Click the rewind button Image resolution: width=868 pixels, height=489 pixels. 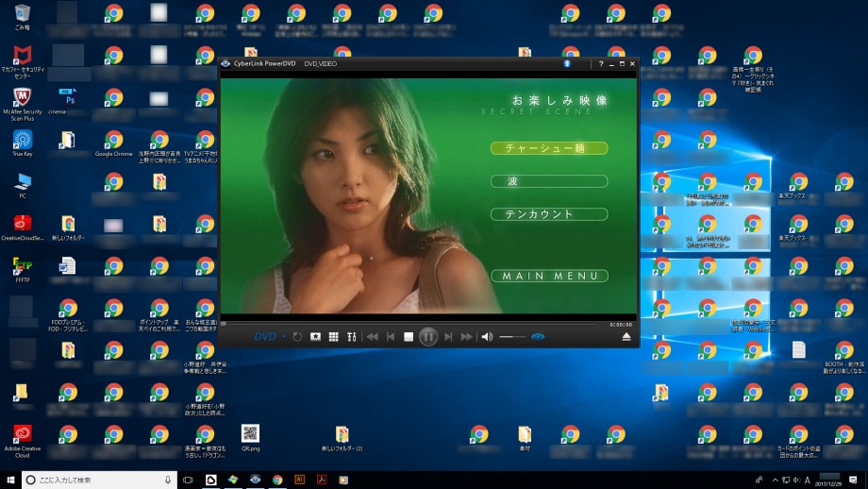373,337
